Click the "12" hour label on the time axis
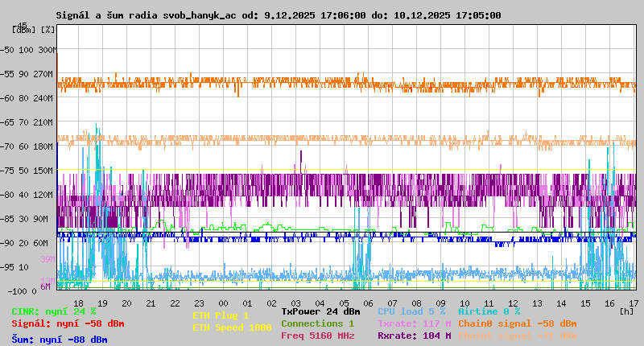Screen dimensions: 644x346 pos(513,303)
